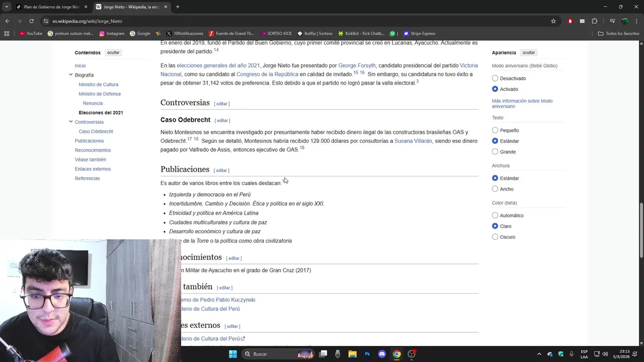
Task: Reload the Wikipedia page
Action: click(x=31, y=21)
